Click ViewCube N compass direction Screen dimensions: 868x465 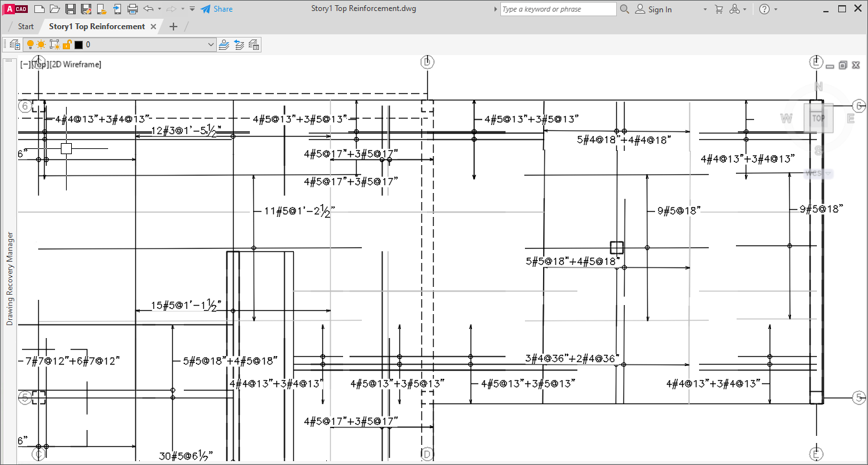818,87
